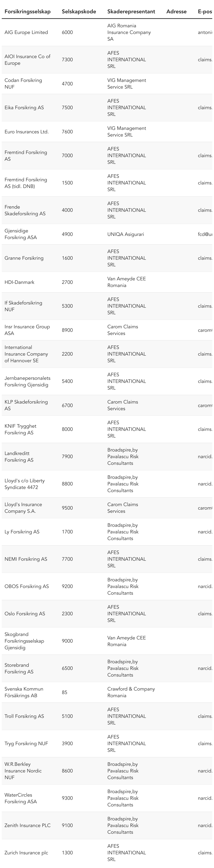The image size is (214, 868).
Task: Open the email link in AIG Europe Limited row
Action: 205,32
